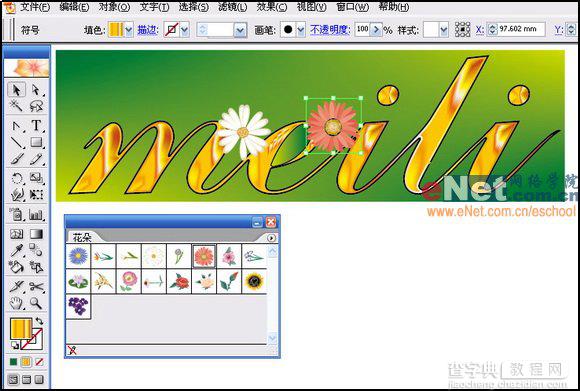Pick the Magic Wand tool

[x=16, y=107]
